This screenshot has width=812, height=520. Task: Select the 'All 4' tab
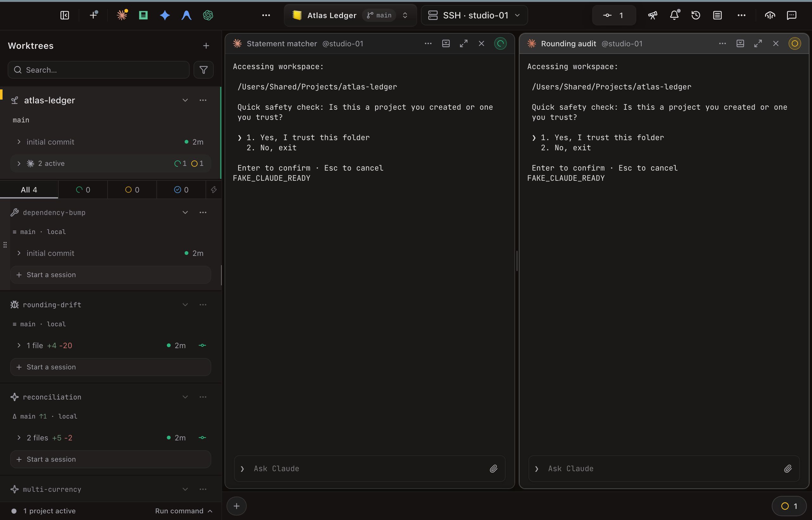[29, 190]
